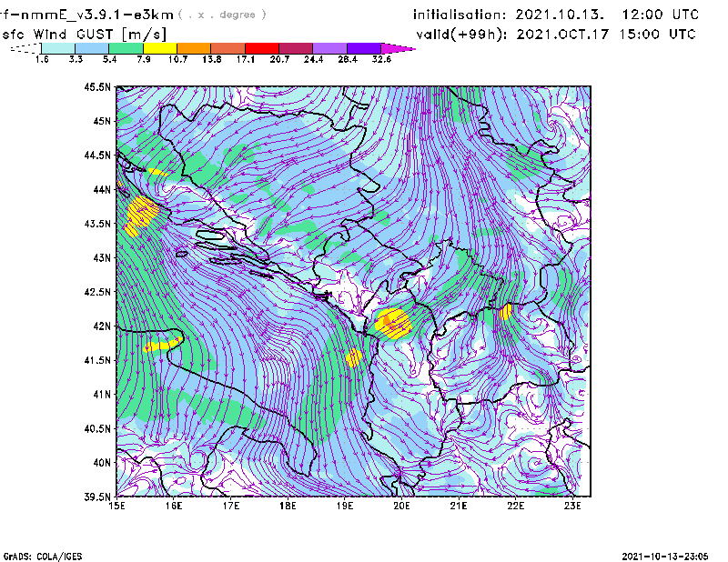Click the 'valid(+99h):' label
The image size is (728, 562).
pyautogui.click(x=462, y=35)
